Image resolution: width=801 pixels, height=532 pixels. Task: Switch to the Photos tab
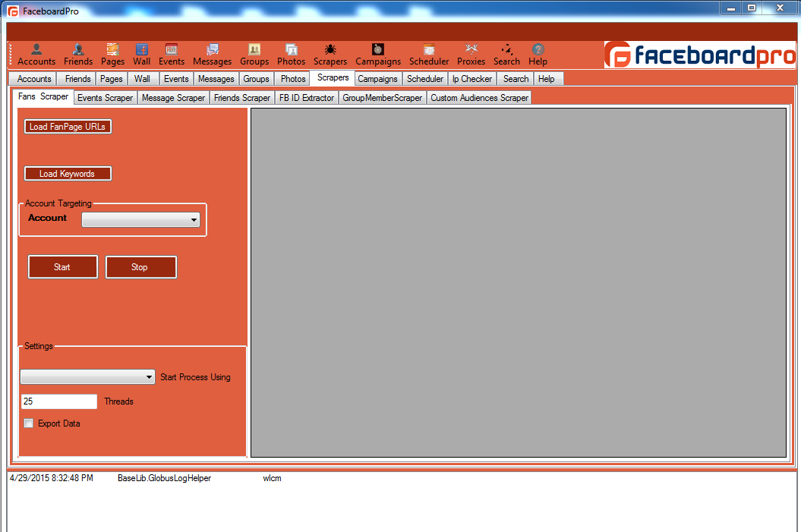293,79
